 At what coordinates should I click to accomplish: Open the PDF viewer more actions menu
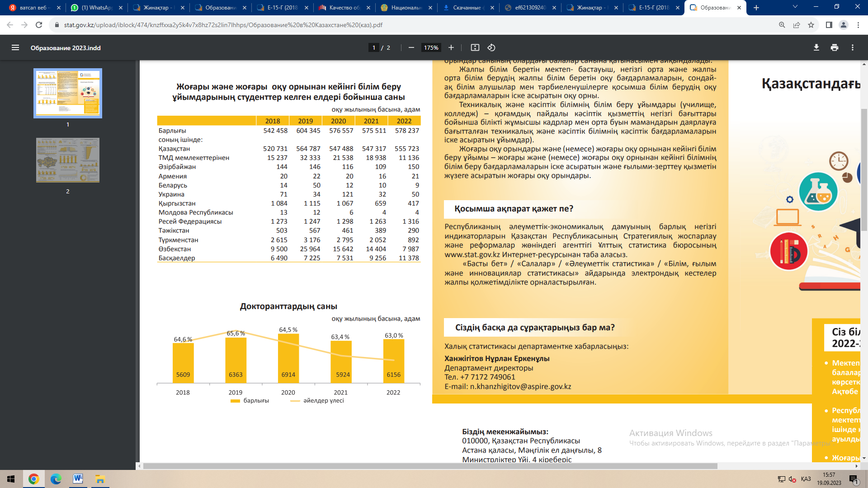tap(852, 47)
